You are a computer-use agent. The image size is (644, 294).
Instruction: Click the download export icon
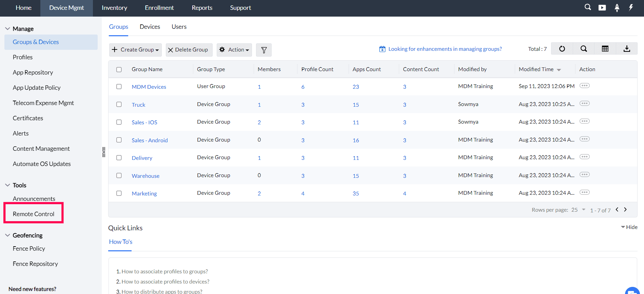click(x=627, y=49)
